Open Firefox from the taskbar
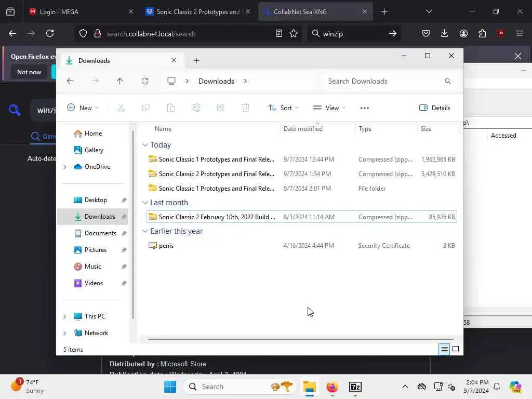This screenshot has height=399, width=532. pyautogui.click(x=332, y=387)
